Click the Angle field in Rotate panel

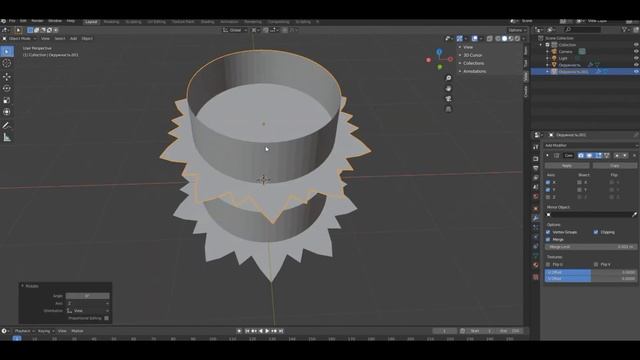(x=87, y=296)
